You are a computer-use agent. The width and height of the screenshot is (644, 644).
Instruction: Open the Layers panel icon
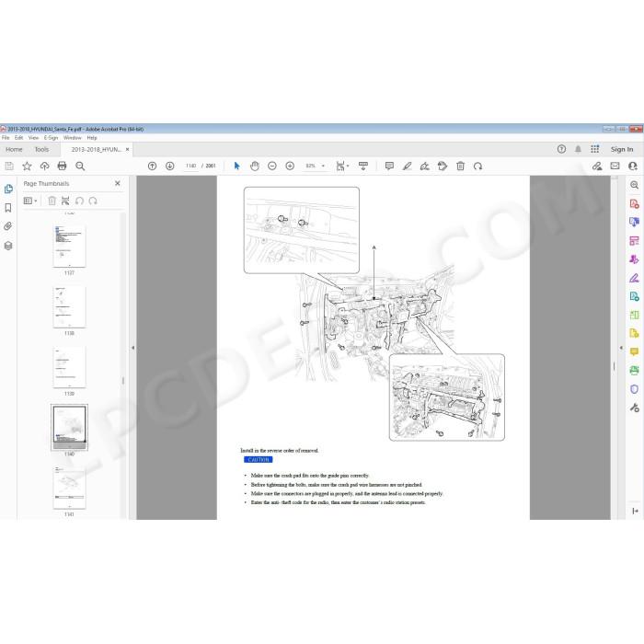tap(8, 246)
